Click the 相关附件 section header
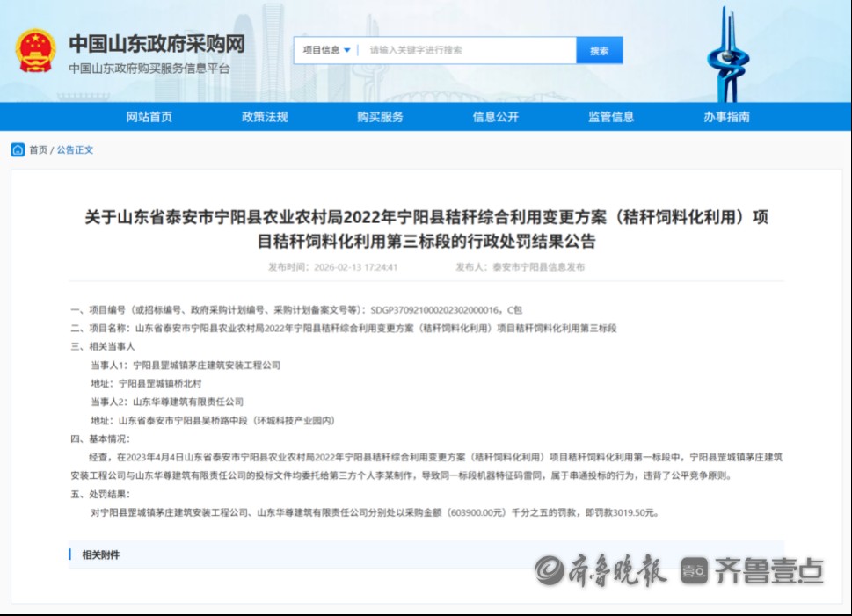Viewport: 852px width, 616px height. click(100, 554)
